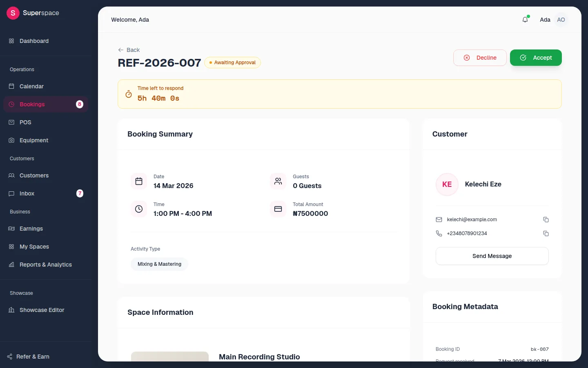Accept the booking request
The image size is (588, 368).
click(x=536, y=58)
